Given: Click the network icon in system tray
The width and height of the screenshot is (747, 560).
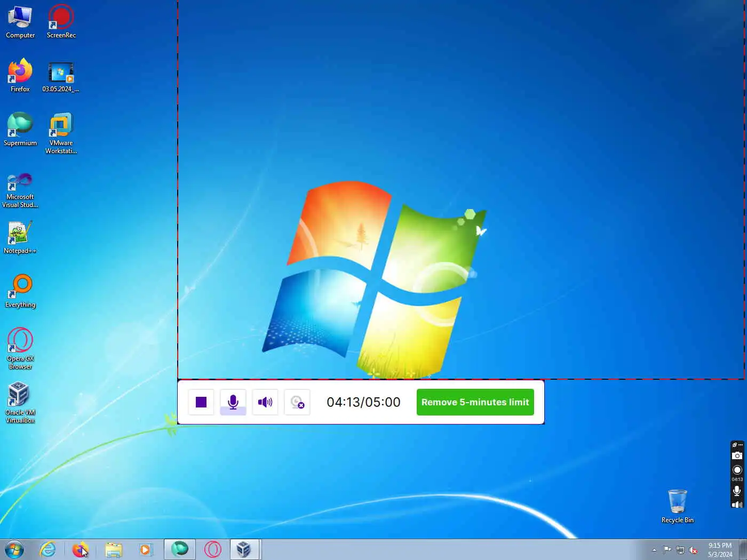Looking at the screenshot, I should pyautogui.click(x=680, y=550).
